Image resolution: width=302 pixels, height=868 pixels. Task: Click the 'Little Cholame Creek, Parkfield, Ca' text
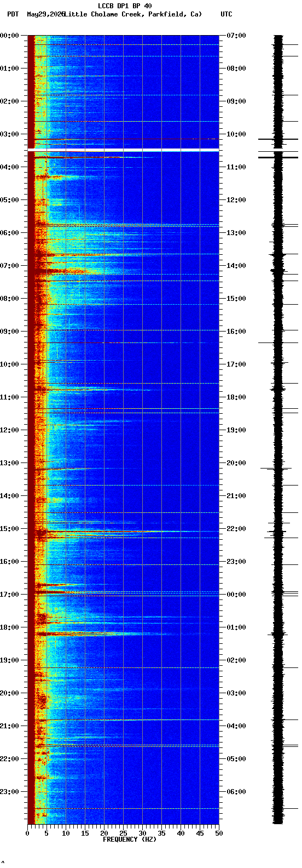click(133, 14)
